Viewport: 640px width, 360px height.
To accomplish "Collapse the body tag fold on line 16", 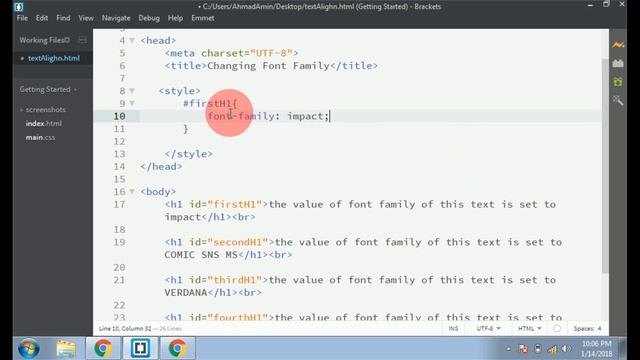I will [x=132, y=191].
